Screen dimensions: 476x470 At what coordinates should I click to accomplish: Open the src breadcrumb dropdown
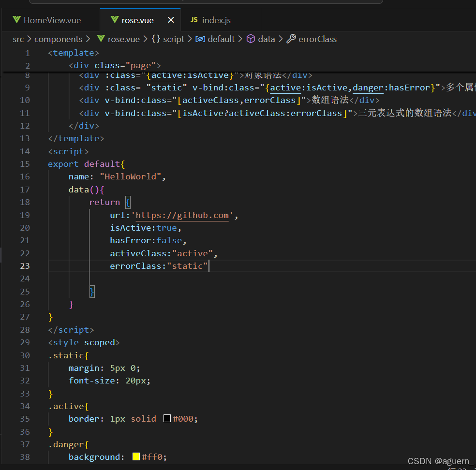(18, 39)
